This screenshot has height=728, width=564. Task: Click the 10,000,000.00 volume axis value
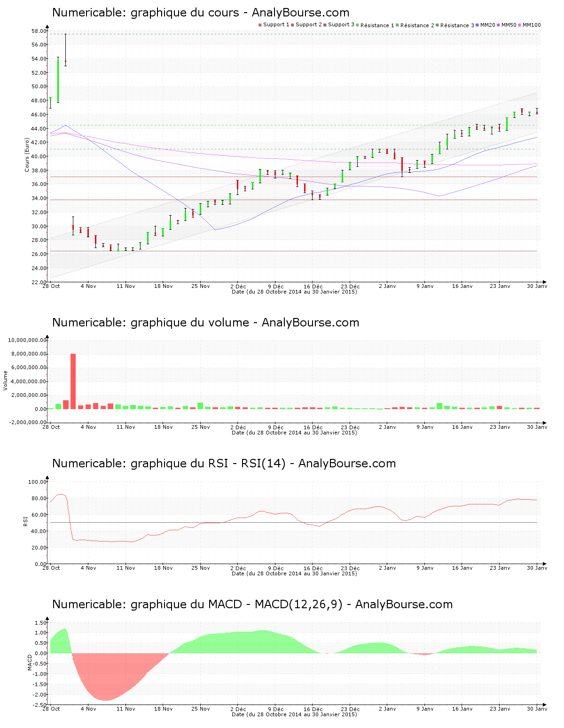27,340
